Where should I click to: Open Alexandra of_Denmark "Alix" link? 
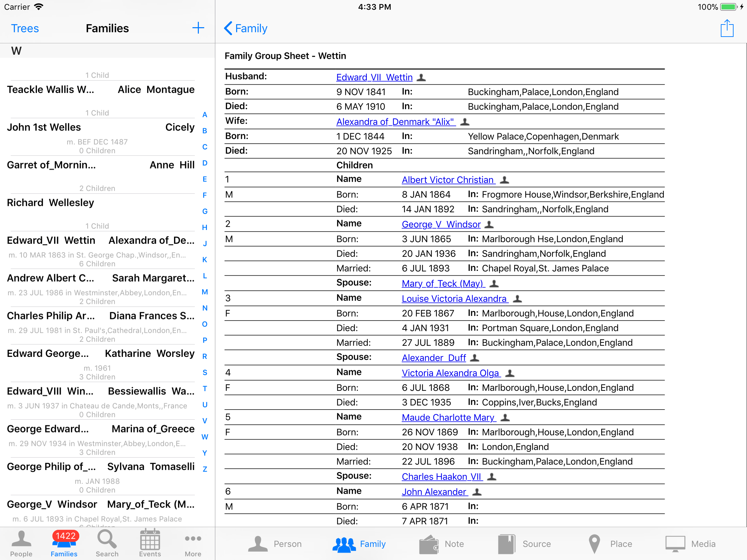point(395,122)
